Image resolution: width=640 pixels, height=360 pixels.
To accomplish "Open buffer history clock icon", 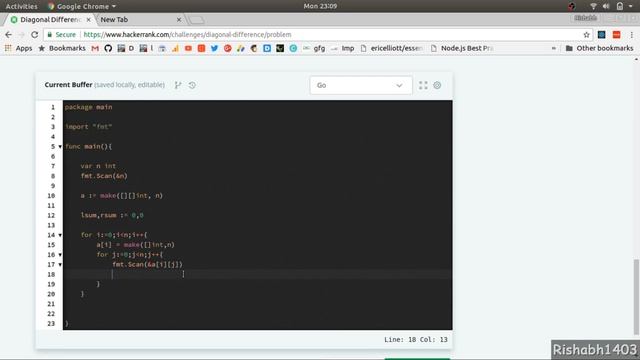I will (192, 85).
